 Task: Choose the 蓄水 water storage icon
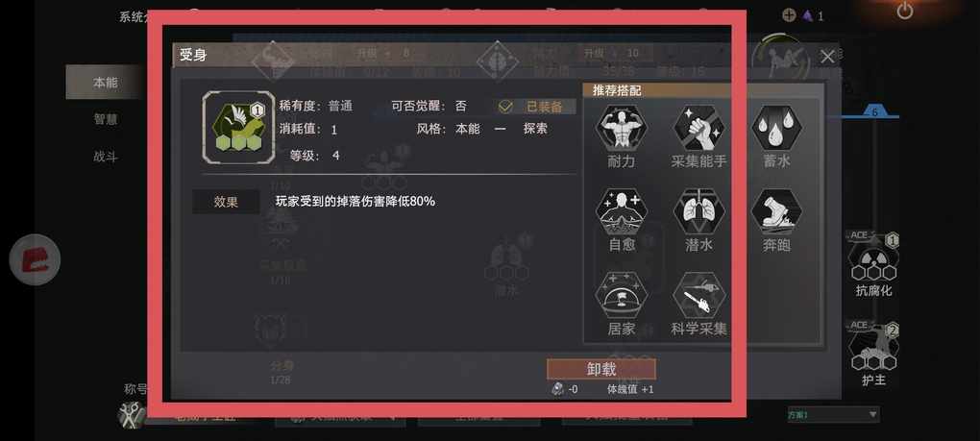coord(776,128)
